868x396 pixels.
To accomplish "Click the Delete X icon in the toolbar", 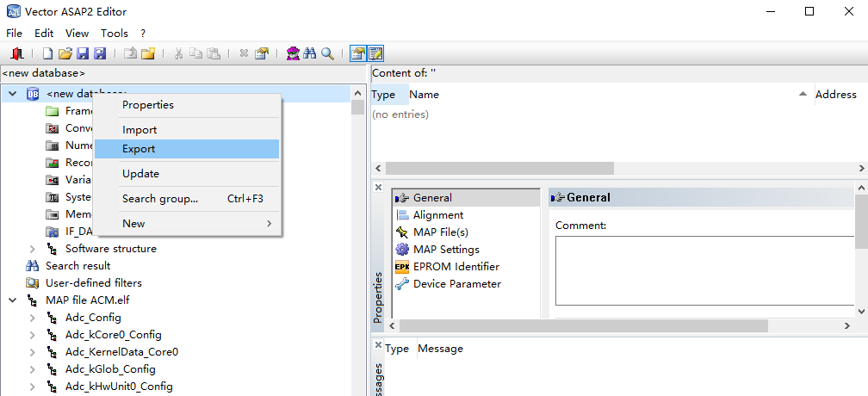I will tap(244, 53).
